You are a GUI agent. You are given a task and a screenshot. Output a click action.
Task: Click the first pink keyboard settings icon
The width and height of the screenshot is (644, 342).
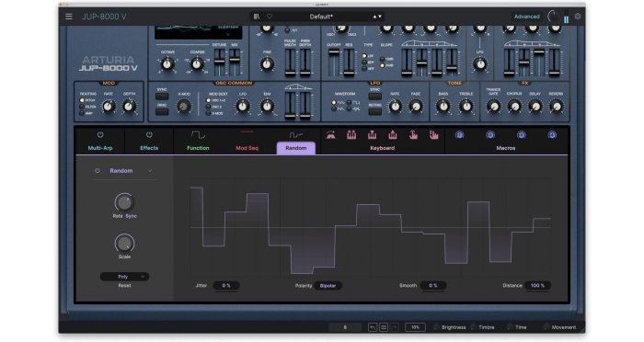click(x=330, y=134)
